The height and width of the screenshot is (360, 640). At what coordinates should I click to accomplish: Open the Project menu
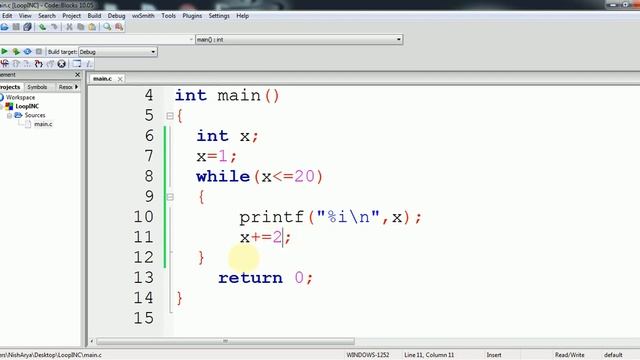(x=71, y=16)
